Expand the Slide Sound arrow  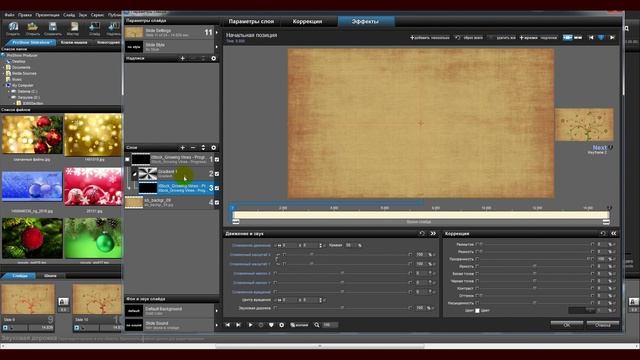point(217,325)
